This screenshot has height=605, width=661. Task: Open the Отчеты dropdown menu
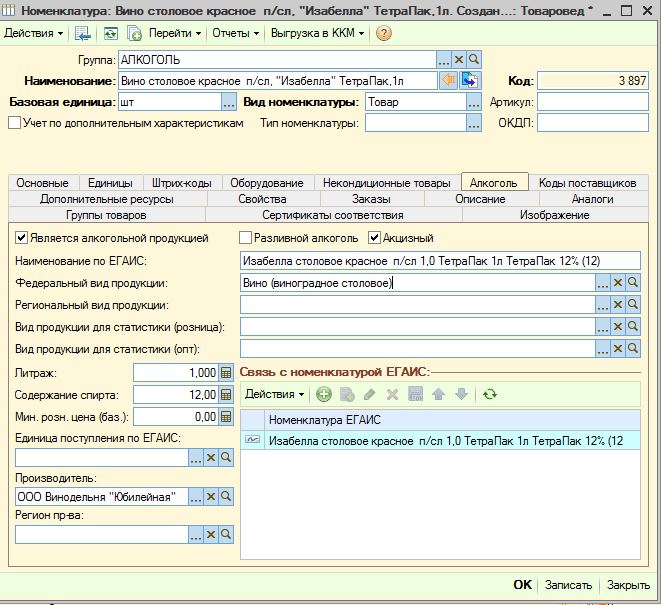pos(234,33)
